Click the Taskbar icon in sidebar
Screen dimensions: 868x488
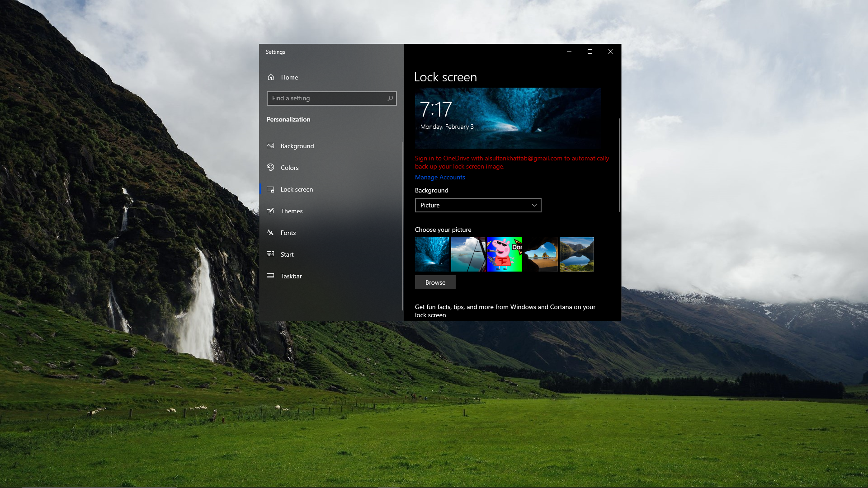coord(270,276)
